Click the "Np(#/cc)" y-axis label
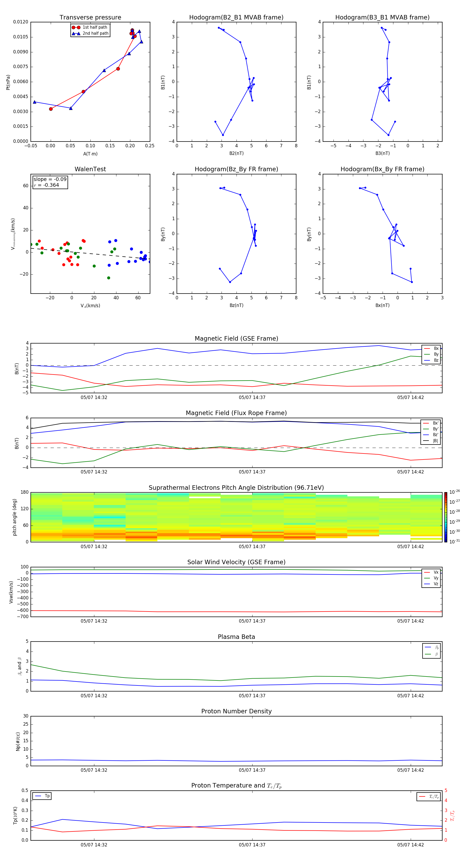Screen dimensions: 473x868 [18, 741]
